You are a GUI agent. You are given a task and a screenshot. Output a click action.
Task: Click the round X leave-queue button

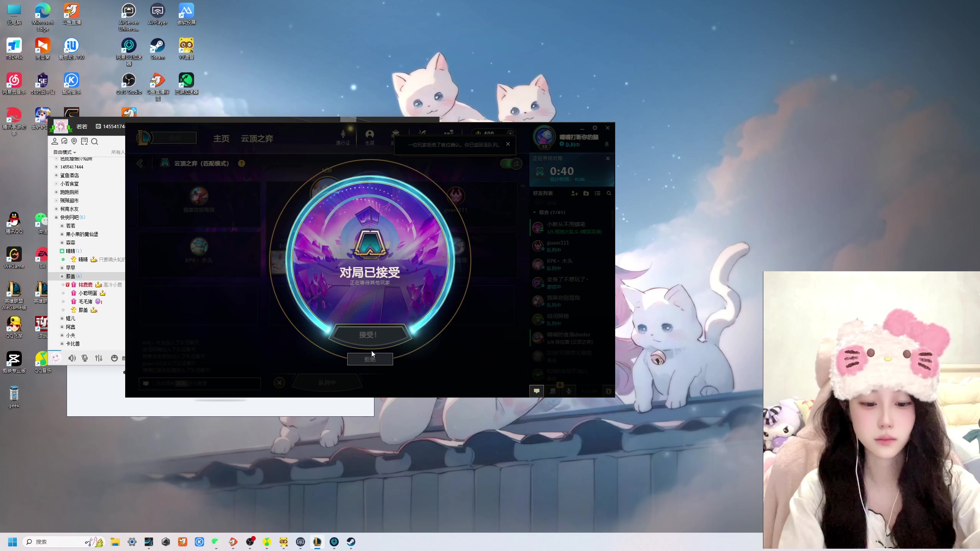pyautogui.click(x=279, y=382)
